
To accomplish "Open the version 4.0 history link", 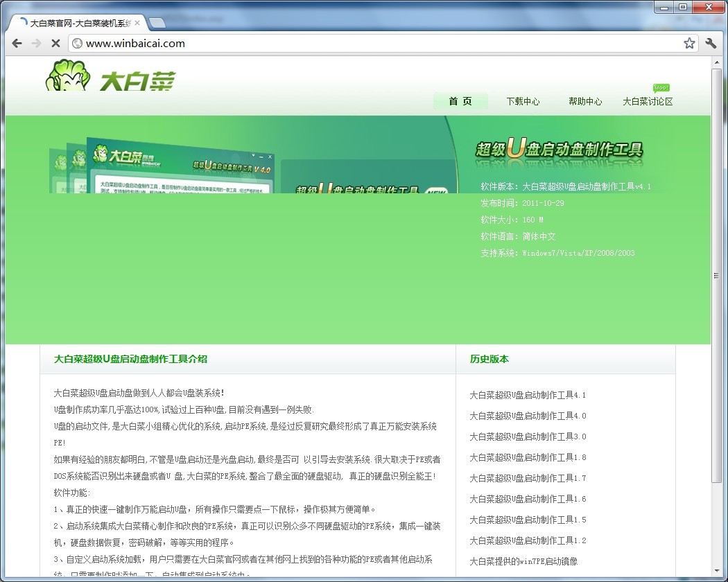I will coord(528,416).
